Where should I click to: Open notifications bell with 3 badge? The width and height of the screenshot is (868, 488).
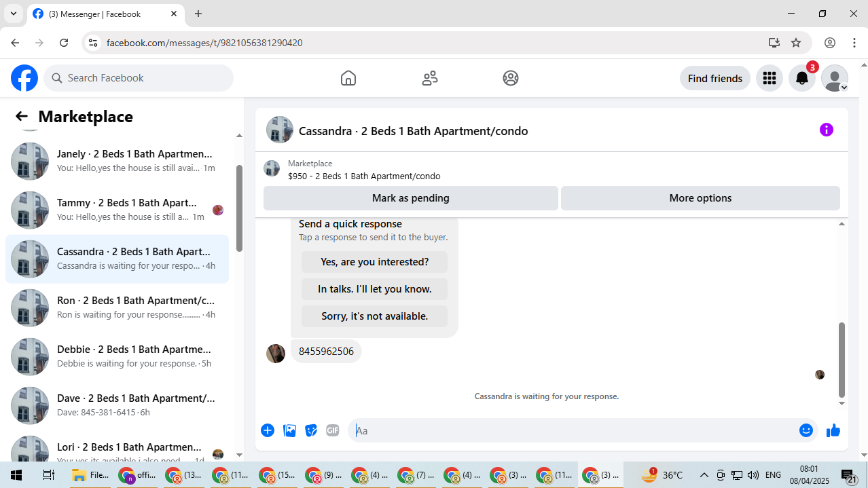click(802, 78)
